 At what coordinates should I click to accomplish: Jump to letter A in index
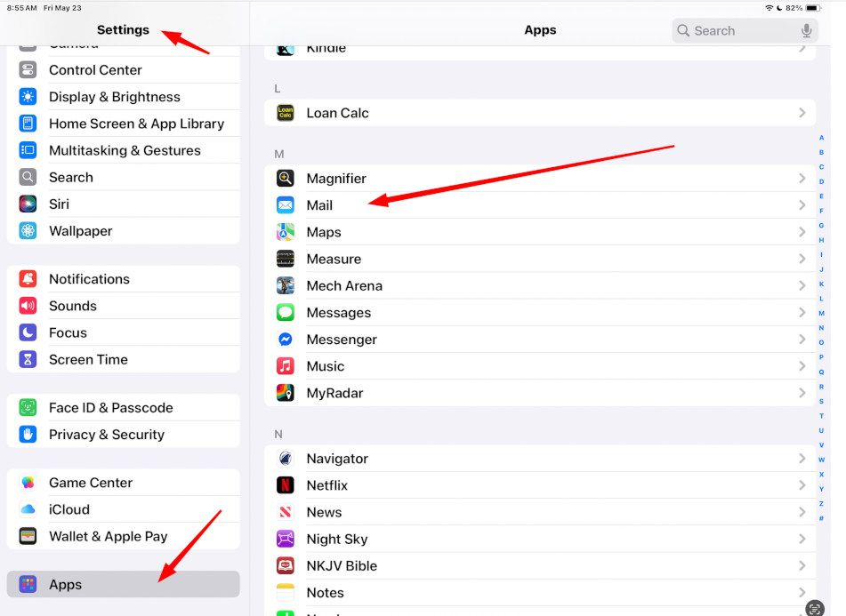pyautogui.click(x=821, y=138)
